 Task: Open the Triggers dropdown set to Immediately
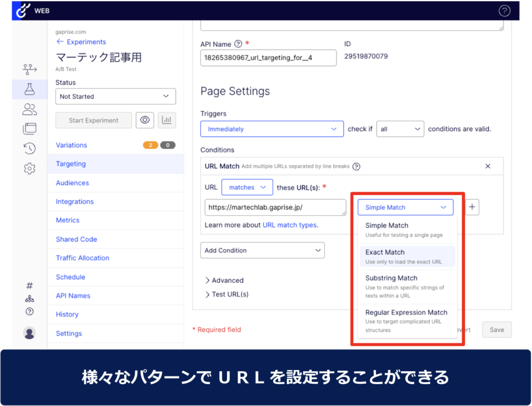272,129
